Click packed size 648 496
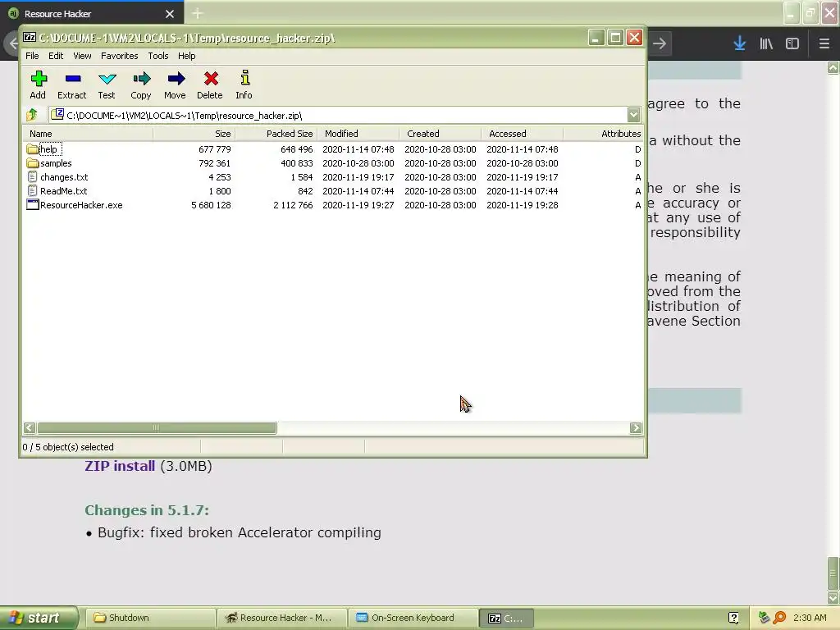This screenshot has width=840, height=630. pos(296,149)
